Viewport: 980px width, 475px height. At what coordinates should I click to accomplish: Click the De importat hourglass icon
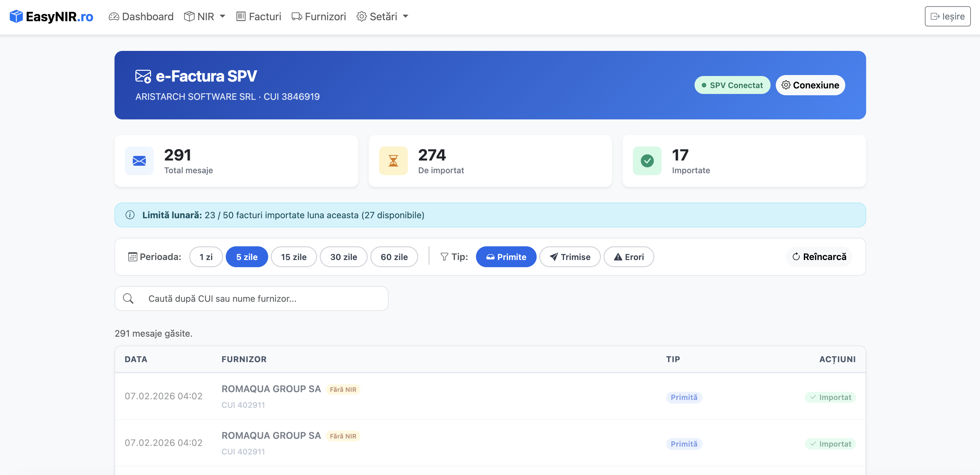tap(393, 161)
